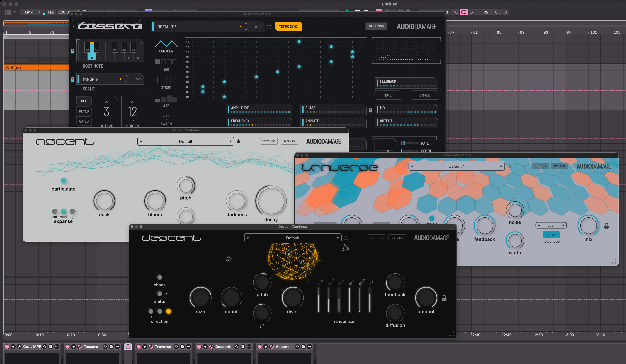The width and height of the screenshot is (626, 364).
Task: Open Tessera device configure wrench icon
Action: [79, 347]
